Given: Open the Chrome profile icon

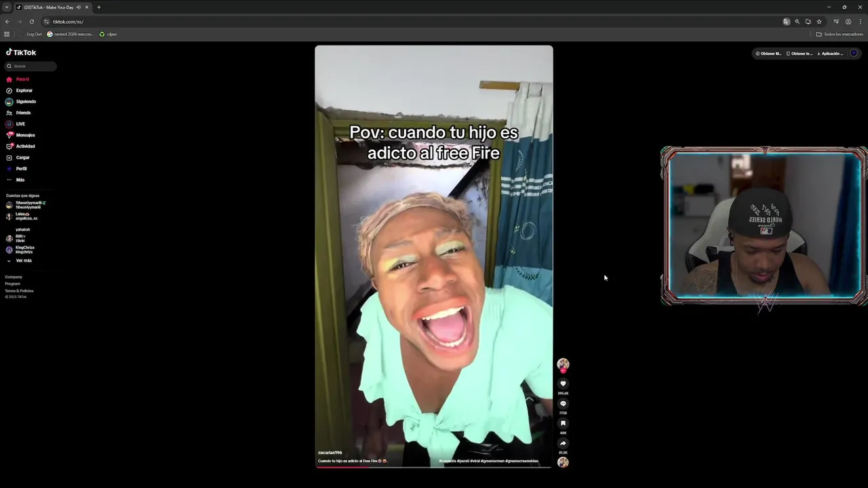Looking at the screenshot, I should point(848,22).
